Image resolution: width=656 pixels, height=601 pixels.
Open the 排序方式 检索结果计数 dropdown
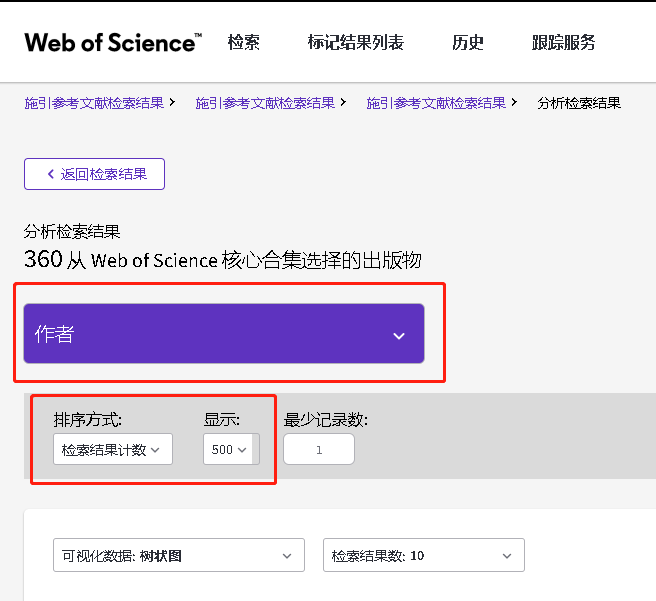[113, 450]
